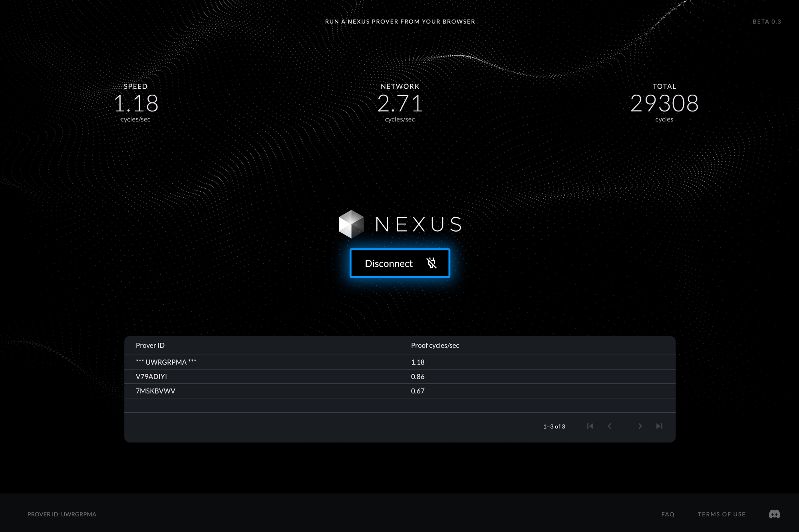Open the FAQ link
The width and height of the screenshot is (799, 532).
tap(668, 514)
